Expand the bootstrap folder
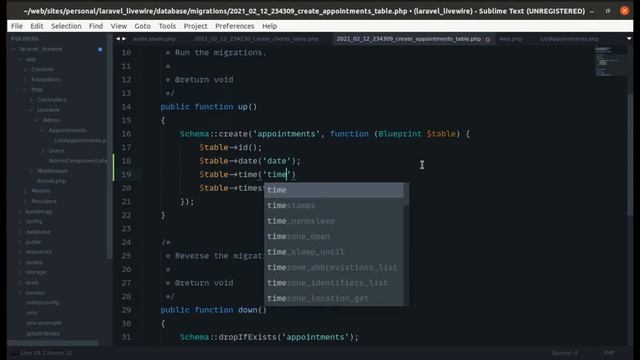640x360 pixels. 20,211
